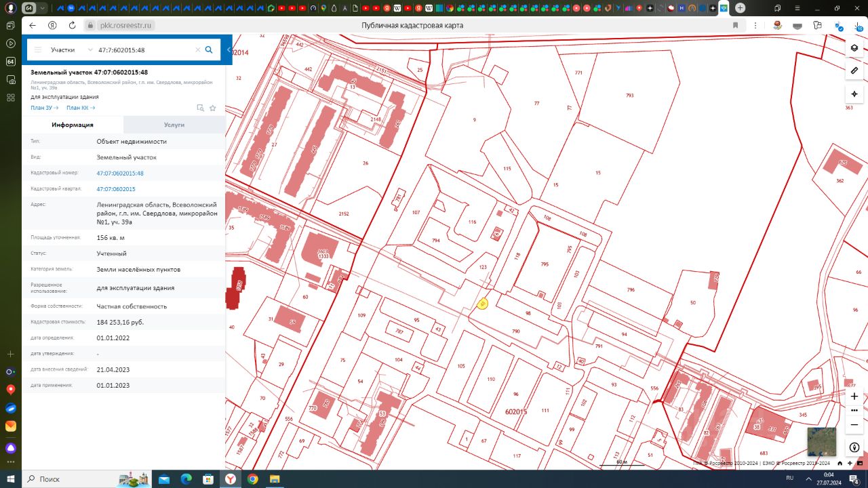Open the map layers panel
This screenshot has width=868, height=488.
pyautogui.click(x=854, y=48)
